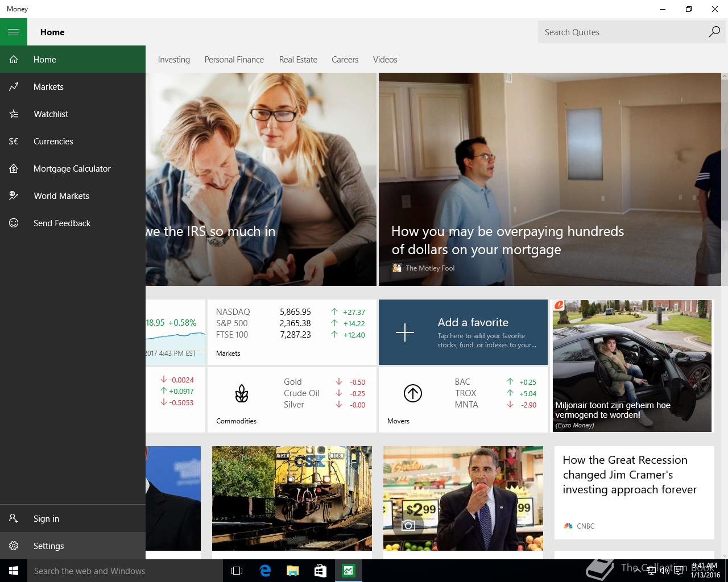This screenshot has width=728, height=582.
Task: Switch to the Investing tab
Action: point(174,59)
